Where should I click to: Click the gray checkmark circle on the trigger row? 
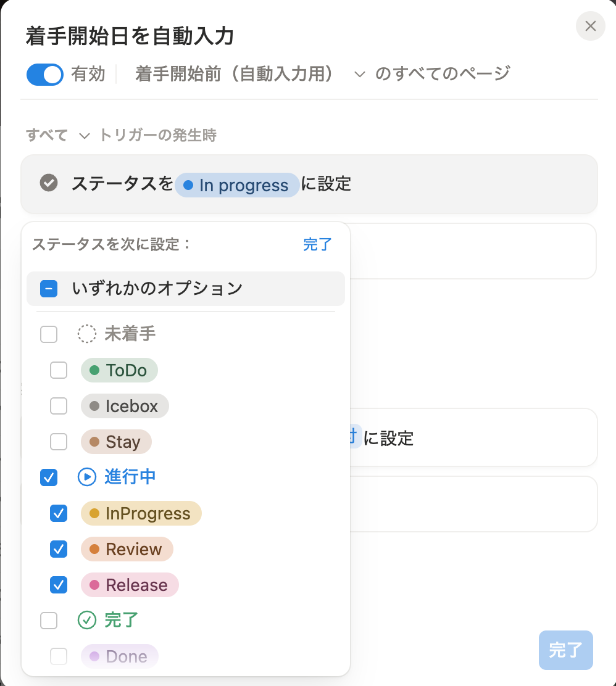[48, 183]
